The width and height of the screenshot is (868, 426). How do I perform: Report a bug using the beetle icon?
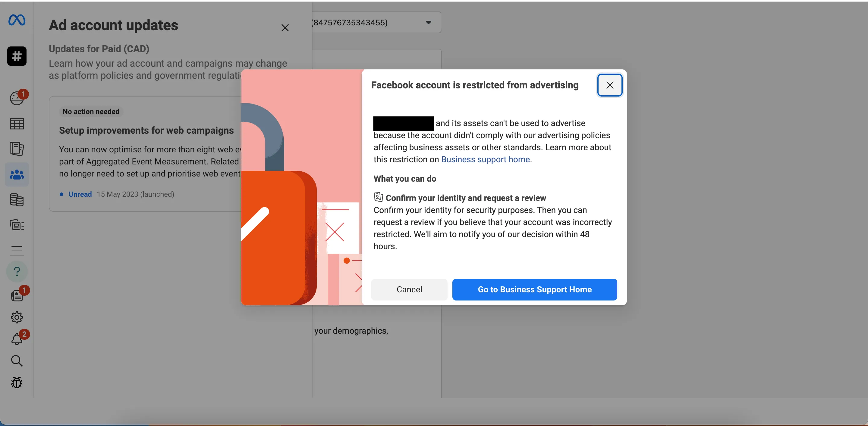(x=17, y=383)
